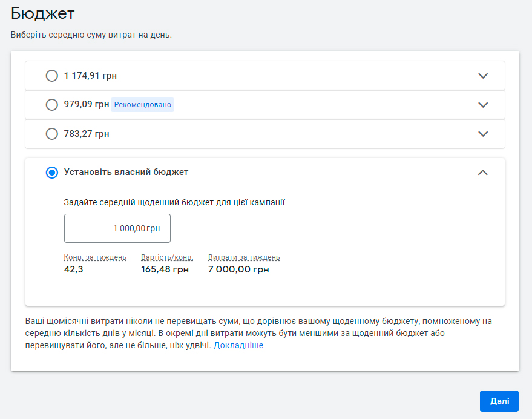Click the 7 000,00 грн weekly cost value
The width and height of the screenshot is (532, 419).
click(x=238, y=269)
